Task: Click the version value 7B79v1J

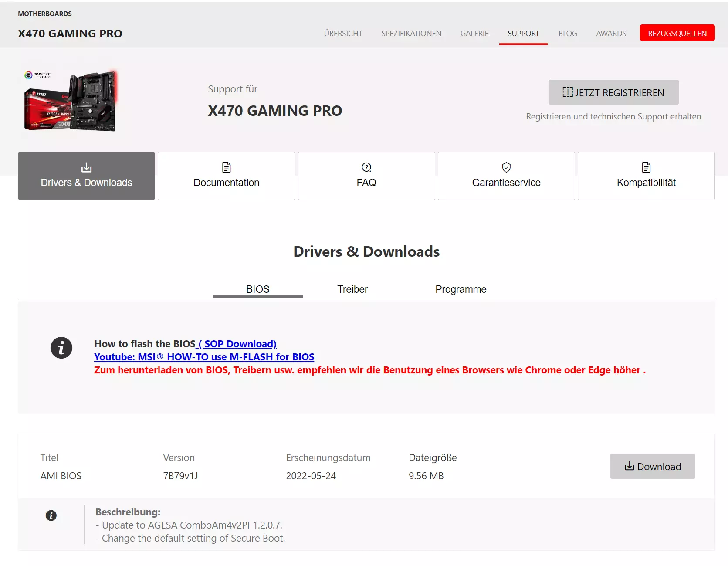Action: click(180, 476)
